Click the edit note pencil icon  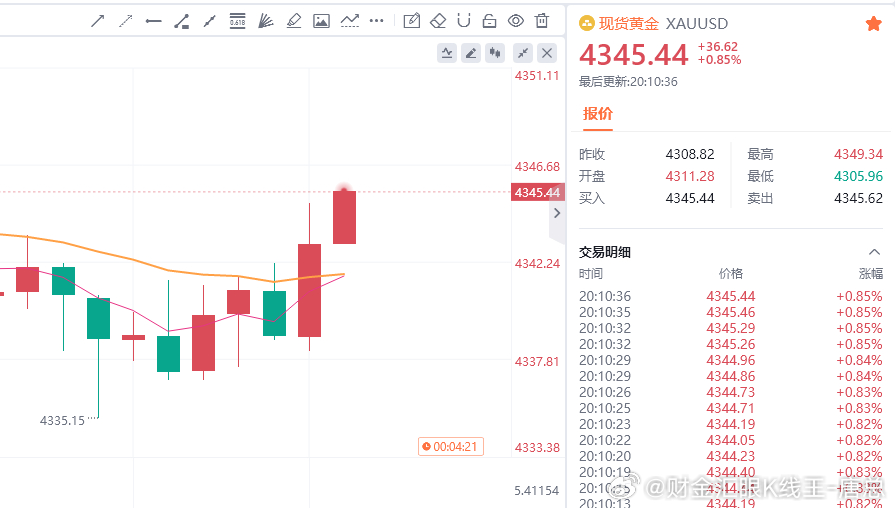tap(412, 21)
